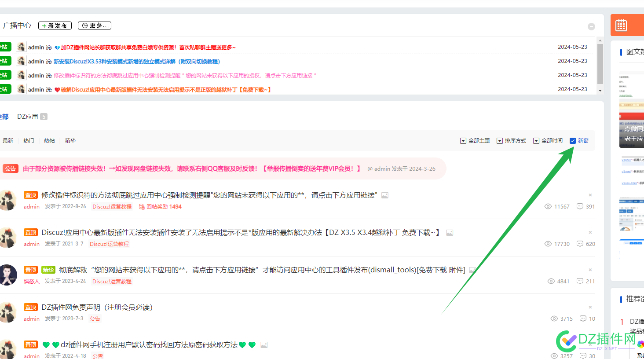Select the DZ应用 category tab

(x=28, y=117)
